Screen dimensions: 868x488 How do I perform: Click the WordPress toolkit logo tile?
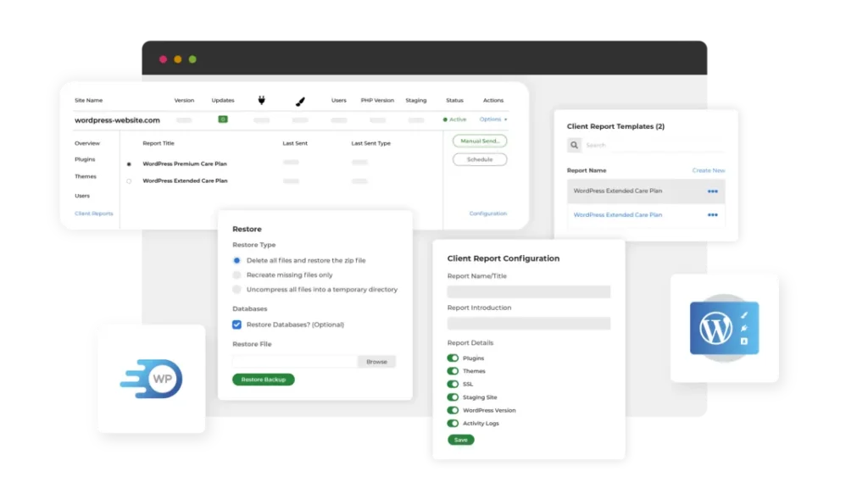pos(724,328)
